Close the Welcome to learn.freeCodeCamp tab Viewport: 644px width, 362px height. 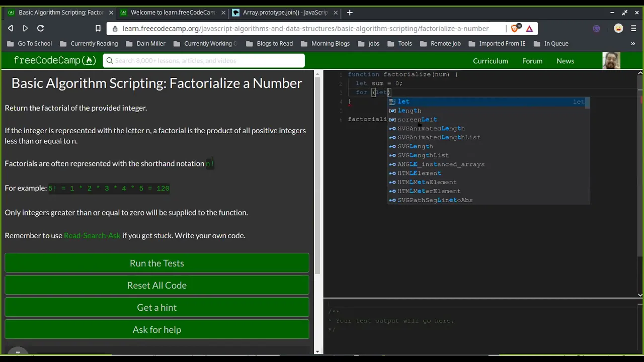(x=223, y=13)
